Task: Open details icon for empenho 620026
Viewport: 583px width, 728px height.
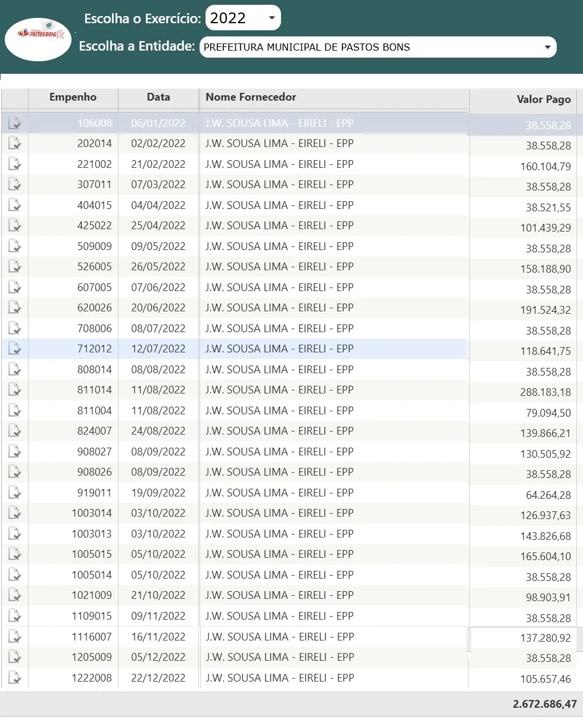Action: pos(15,308)
